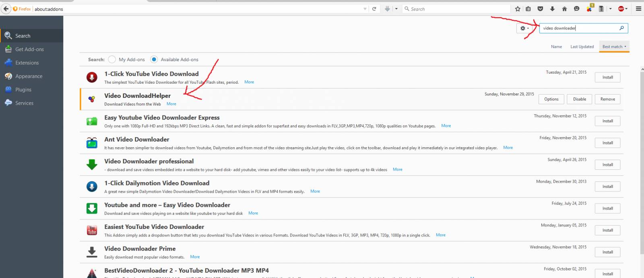
Task: Sort results by Name
Action: pyautogui.click(x=556, y=47)
